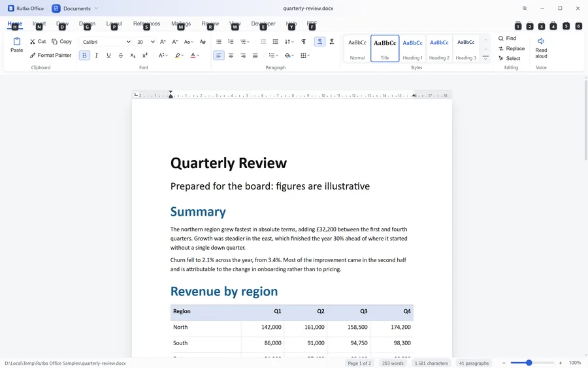Switch to the References tab

coord(146,24)
